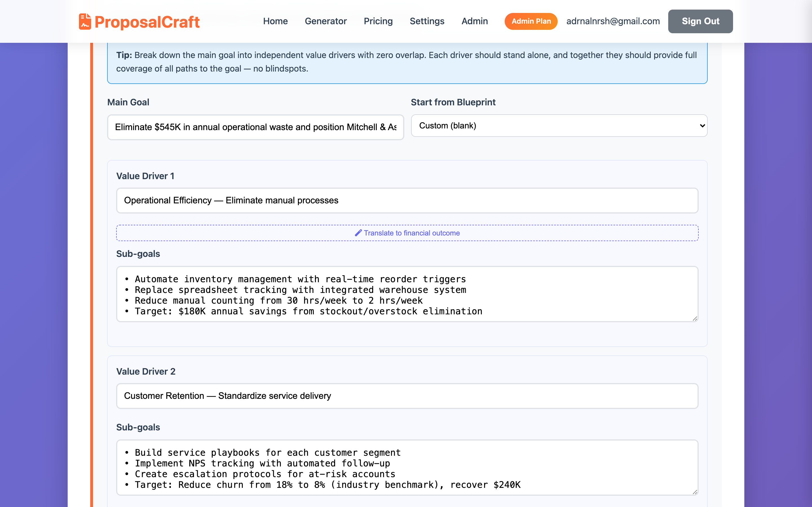Click the ProposalCraft brand name

pyautogui.click(x=147, y=22)
